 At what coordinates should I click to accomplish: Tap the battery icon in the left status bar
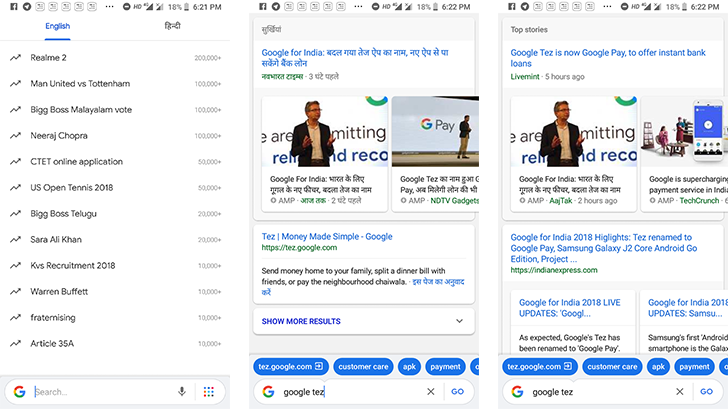pyautogui.click(x=187, y=7)
